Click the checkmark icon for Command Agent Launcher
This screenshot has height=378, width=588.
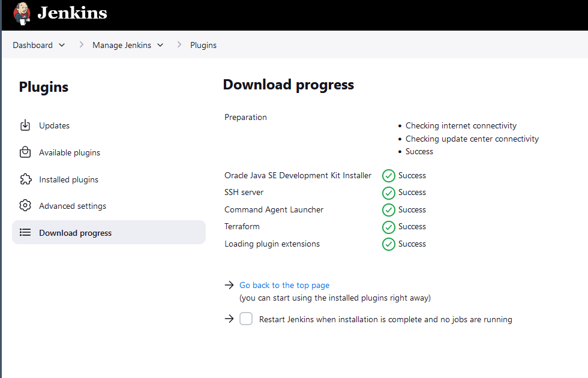click(389, 210)
